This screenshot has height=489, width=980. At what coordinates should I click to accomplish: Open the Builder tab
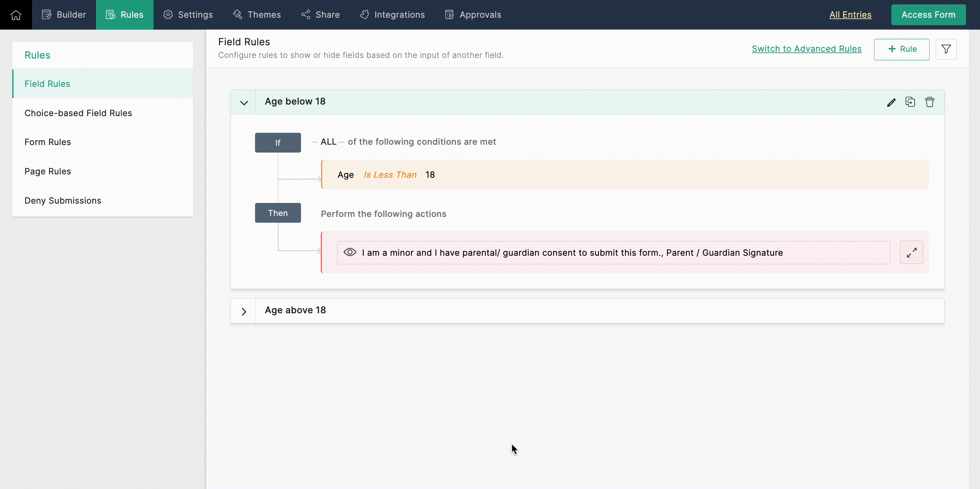64,15
